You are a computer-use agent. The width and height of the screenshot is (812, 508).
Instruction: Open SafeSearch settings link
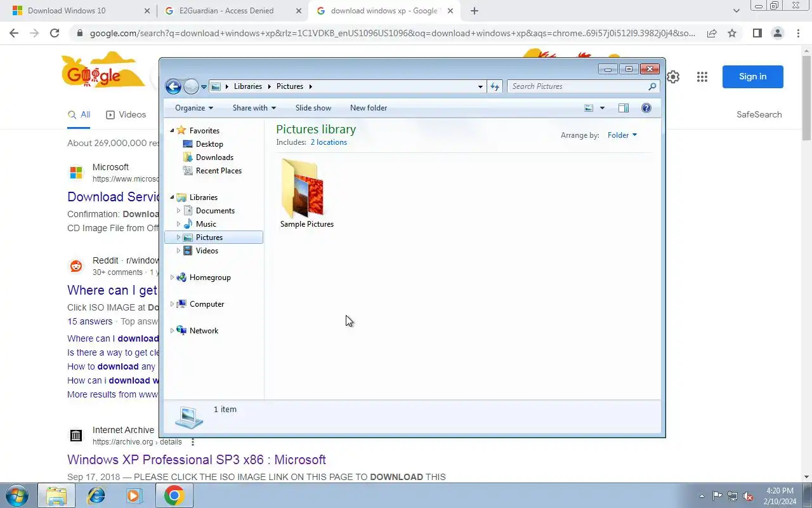[759, 115]
